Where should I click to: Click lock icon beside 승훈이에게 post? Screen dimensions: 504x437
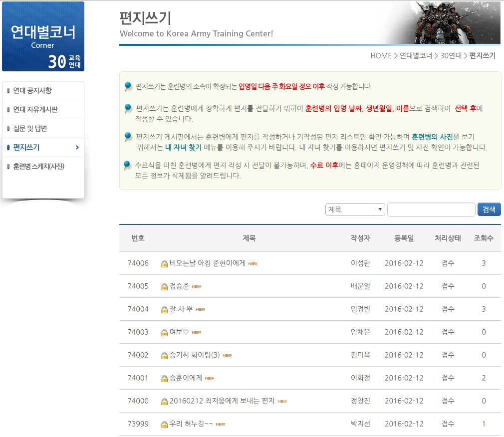(x=164, y=379)
